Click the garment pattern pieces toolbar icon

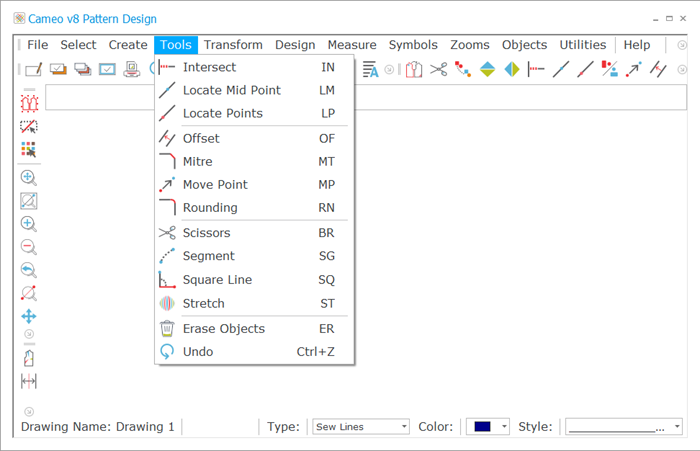414,69
